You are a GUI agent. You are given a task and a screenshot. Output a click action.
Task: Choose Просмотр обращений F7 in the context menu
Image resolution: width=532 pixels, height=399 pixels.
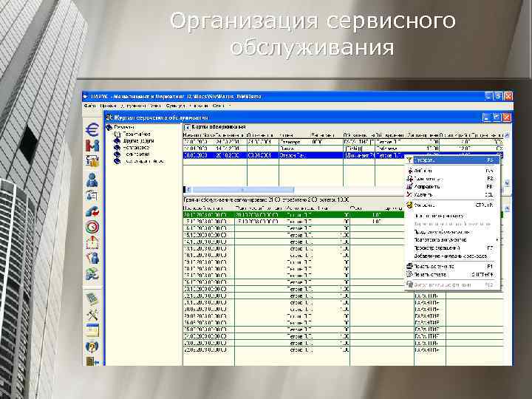[452, 248]
